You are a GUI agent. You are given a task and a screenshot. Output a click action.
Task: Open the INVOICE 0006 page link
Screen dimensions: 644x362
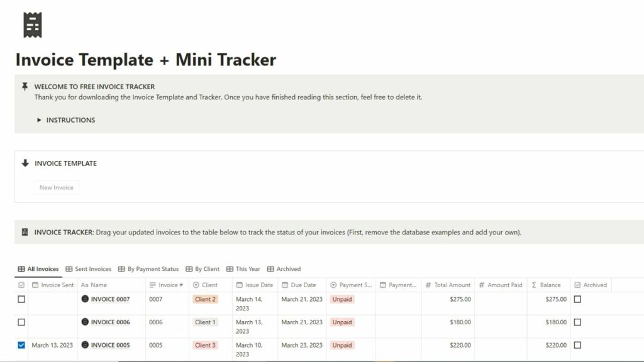[x=110, y=322]
